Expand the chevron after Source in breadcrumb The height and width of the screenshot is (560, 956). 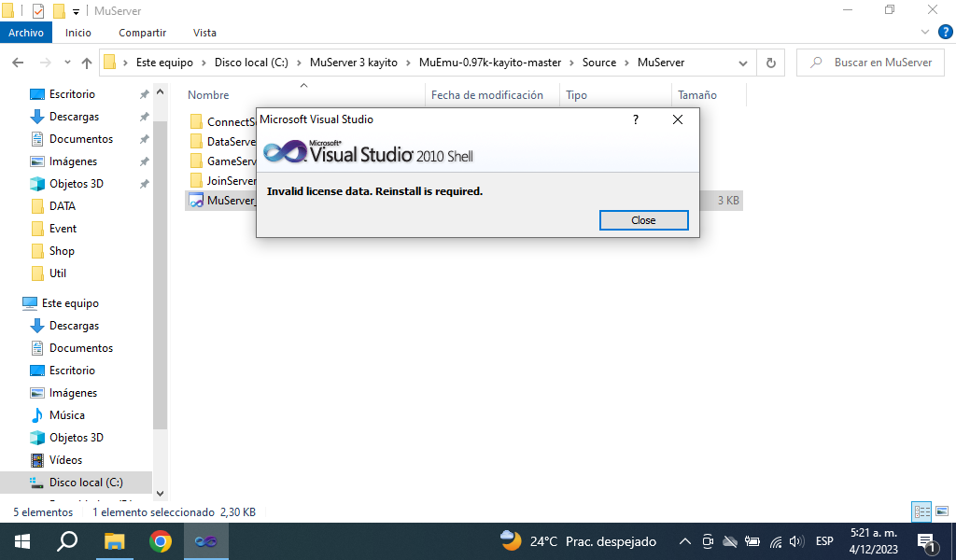click(626, 63)
